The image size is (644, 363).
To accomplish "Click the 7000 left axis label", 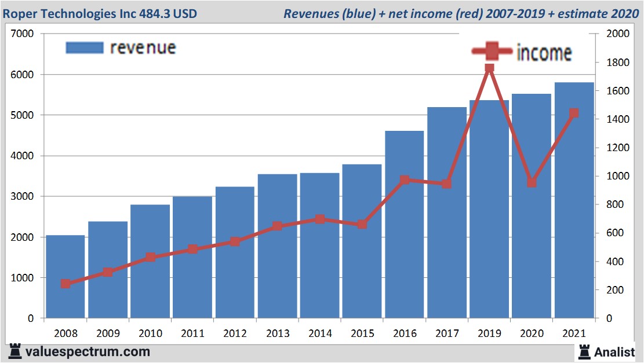I will [23, 34].
